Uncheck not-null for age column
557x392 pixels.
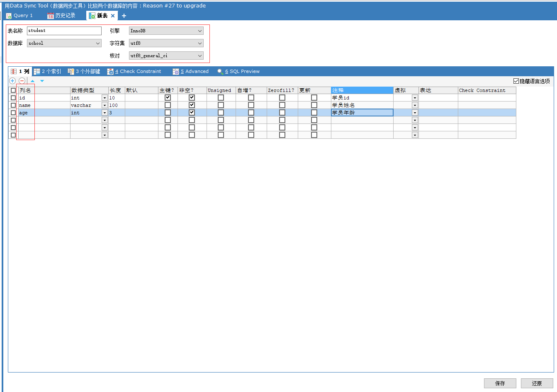(192, 113)
